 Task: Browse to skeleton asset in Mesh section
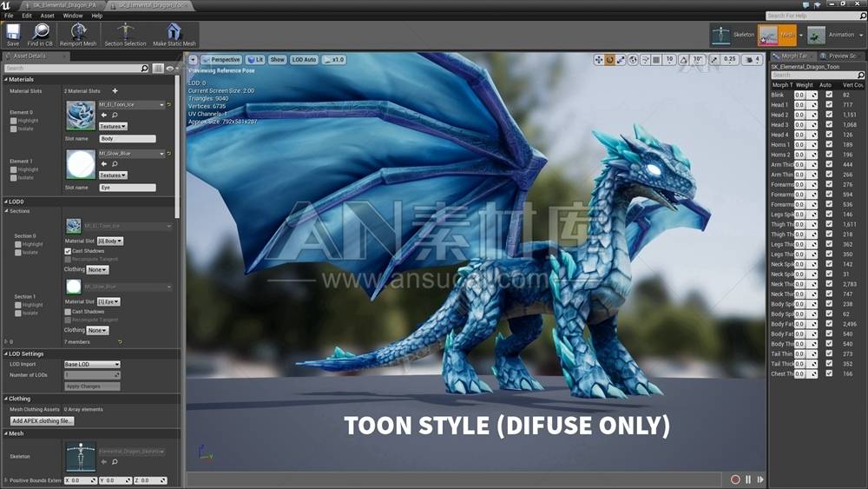pyautogui.click(x=115, y=461)
